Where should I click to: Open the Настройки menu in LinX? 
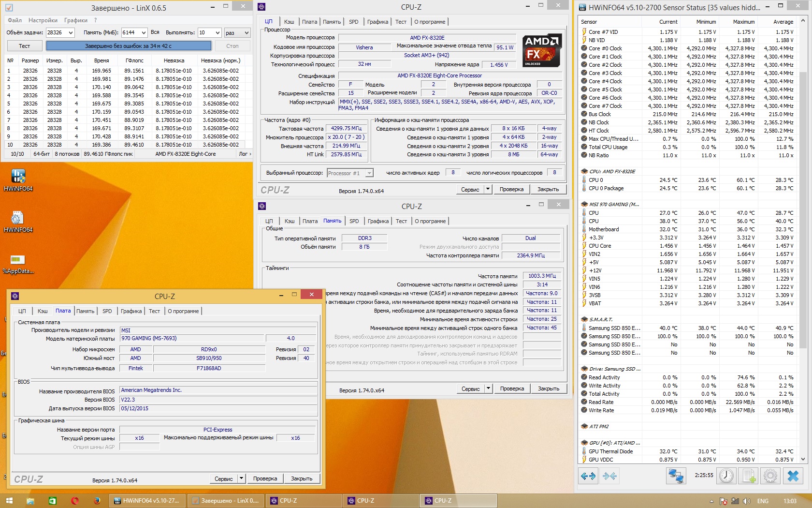(x=43, y=20)
